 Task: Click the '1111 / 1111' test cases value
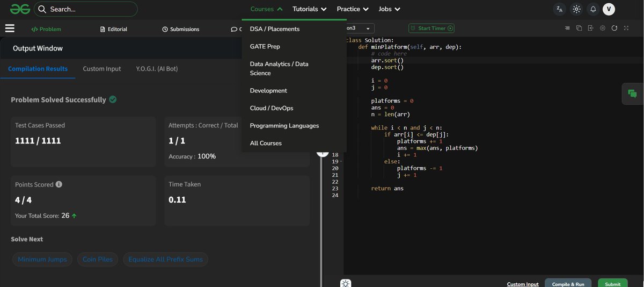[38, 141]
